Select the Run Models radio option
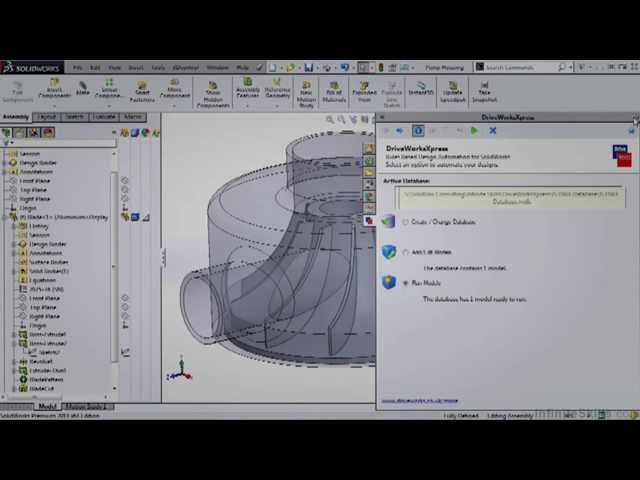The image size is (640, 480). [405, 283]
